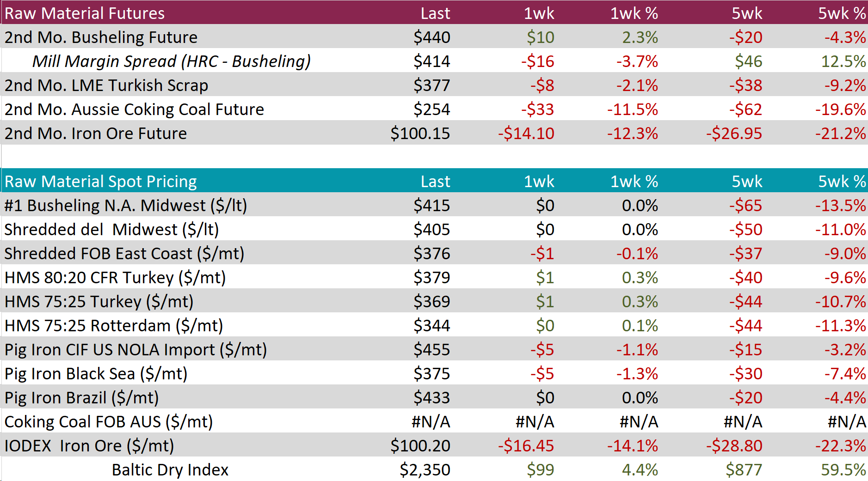
Task: Click the IODEX Iron Ore $100.20 price
Action: click(x=420, y=445)
